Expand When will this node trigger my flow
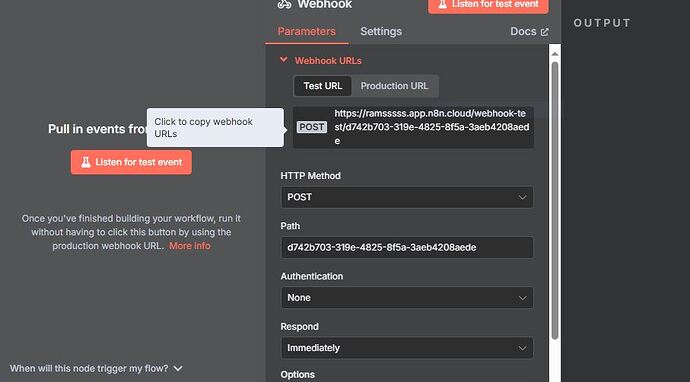 click(96, 368)
